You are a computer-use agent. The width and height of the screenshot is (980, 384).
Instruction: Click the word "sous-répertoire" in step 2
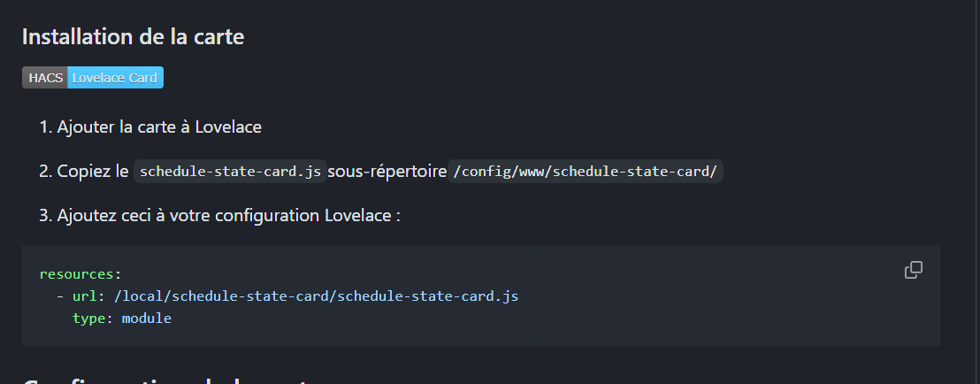[x=387, y=171]
